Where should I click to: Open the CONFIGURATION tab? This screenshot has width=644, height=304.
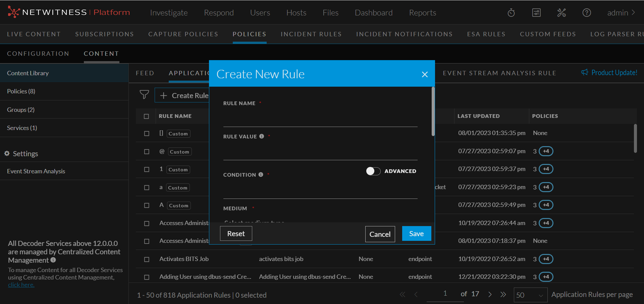38,54
